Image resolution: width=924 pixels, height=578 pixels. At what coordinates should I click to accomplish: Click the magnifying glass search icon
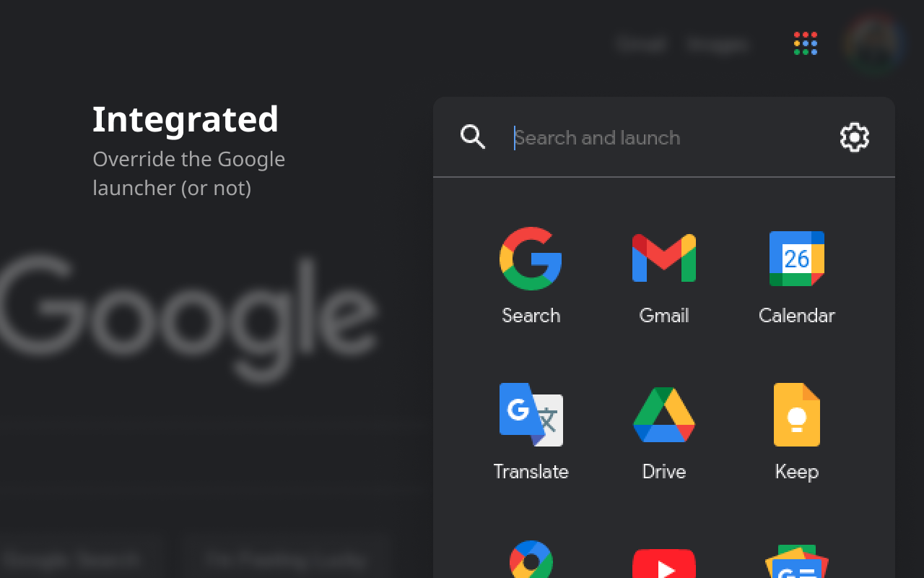click(x=474, y=137)
